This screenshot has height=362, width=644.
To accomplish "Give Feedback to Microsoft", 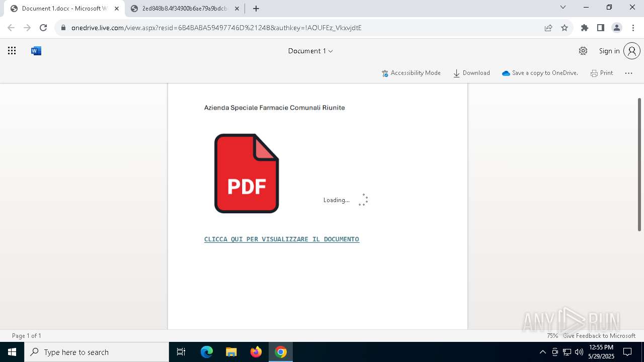I will [x=599, y=336].
